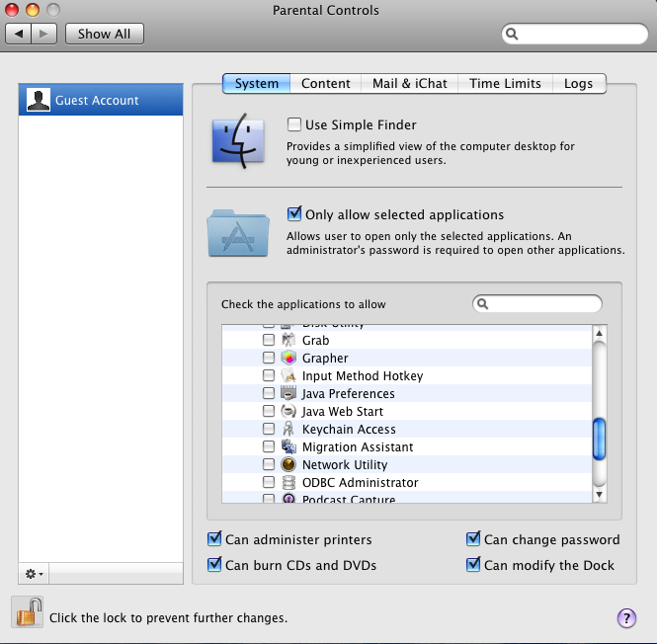Check the Input Method Hotkey checkbox
This screenshot has width=657, height=644.
point(269,375)
